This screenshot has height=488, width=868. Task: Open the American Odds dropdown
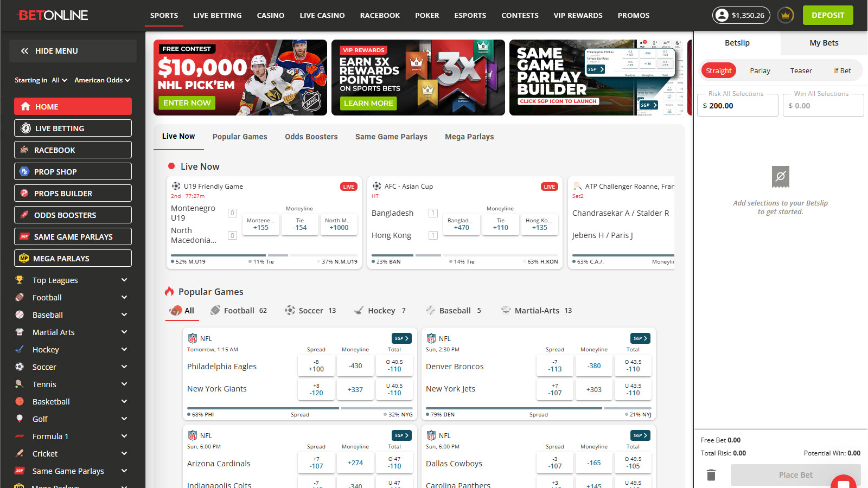click(102, 80)
